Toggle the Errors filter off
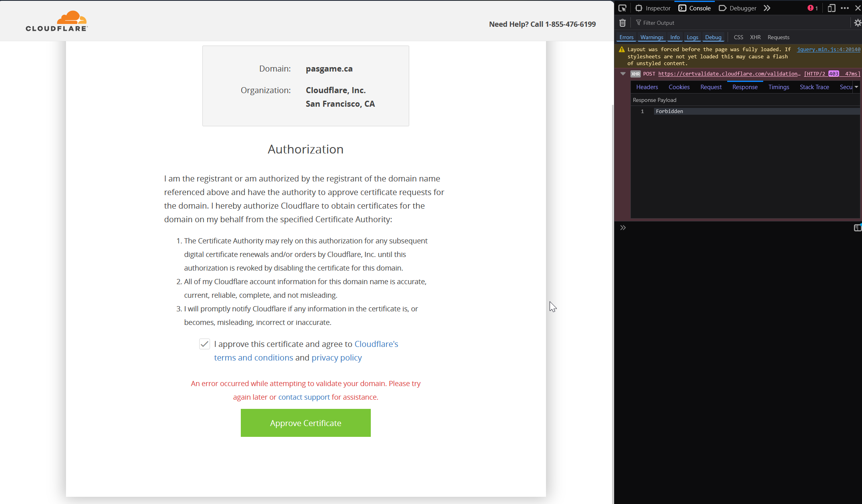This screenshot has height=504, width=862. (x=626, y=37)
